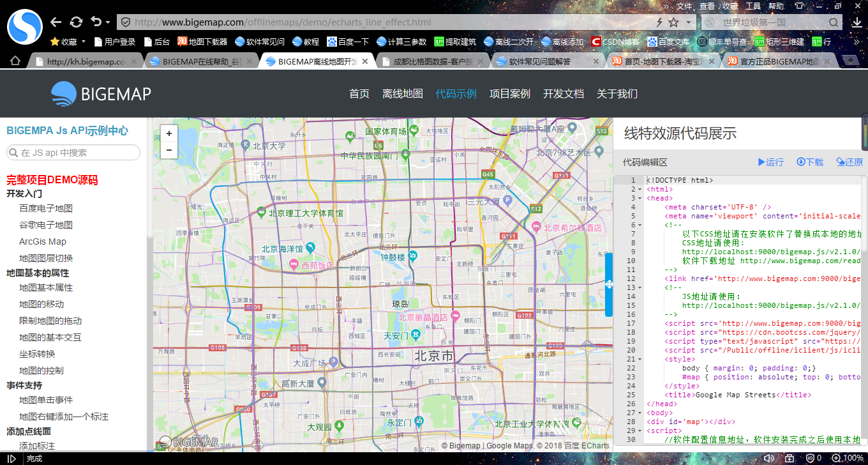Viewport: 868px width, 465px height.
Task: Open the 用户登录 bookmark
Action: 116,42
